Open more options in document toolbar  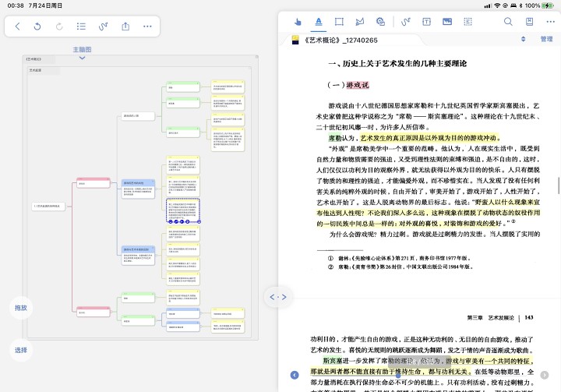pos(550,22)
